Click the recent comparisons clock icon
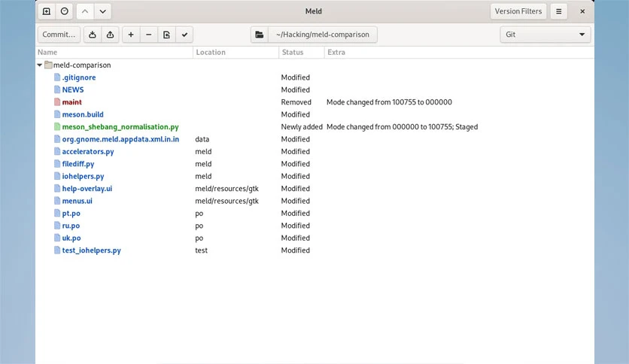The height and width of the screenshot is (364, 629). tap(64, 11)
